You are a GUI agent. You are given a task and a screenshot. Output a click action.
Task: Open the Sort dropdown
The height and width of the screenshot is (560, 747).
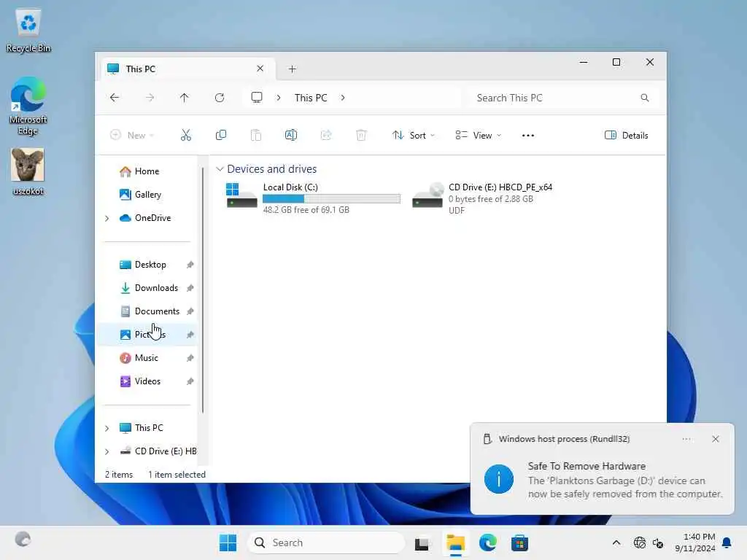414,135
